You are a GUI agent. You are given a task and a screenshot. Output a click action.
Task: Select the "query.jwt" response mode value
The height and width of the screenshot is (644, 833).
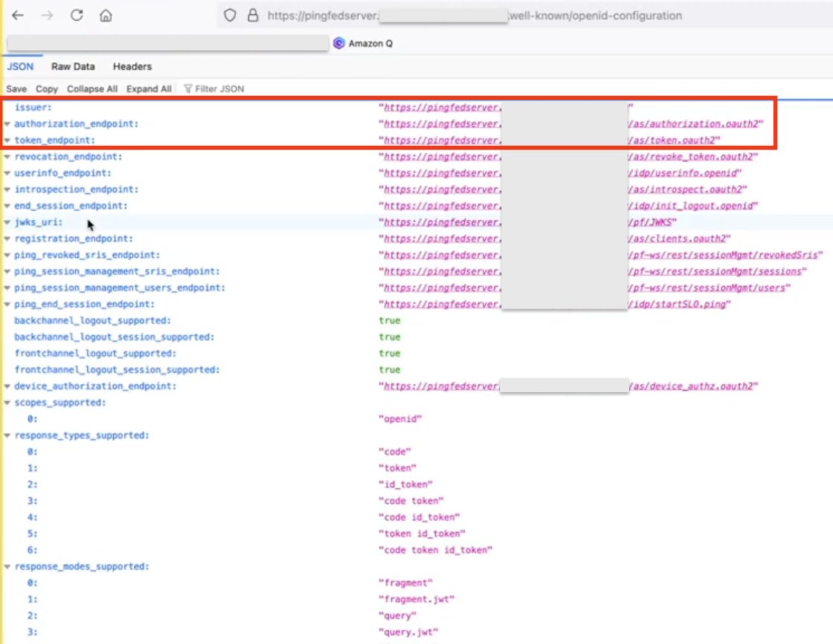(408, 632)
